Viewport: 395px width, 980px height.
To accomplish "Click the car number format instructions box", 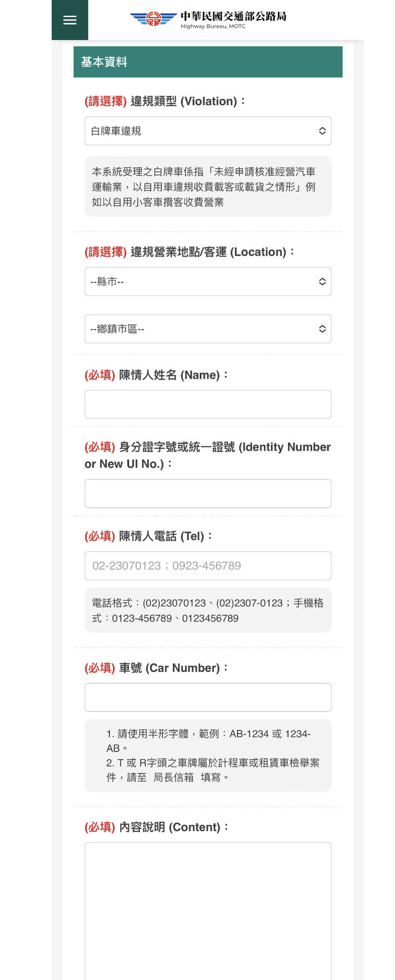I will (x=207, y=755).
